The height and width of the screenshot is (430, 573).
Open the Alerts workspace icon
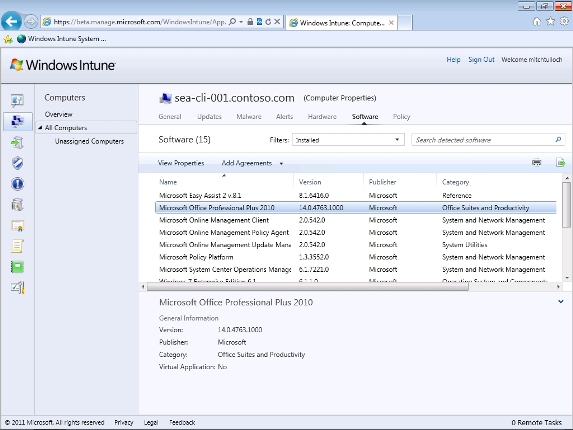[17, 184]
